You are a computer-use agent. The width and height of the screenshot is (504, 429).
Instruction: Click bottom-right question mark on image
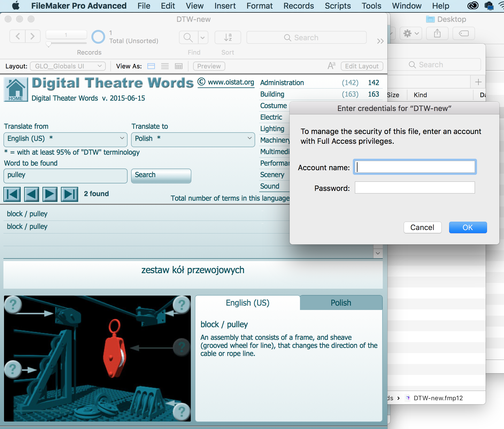(181, 412)
